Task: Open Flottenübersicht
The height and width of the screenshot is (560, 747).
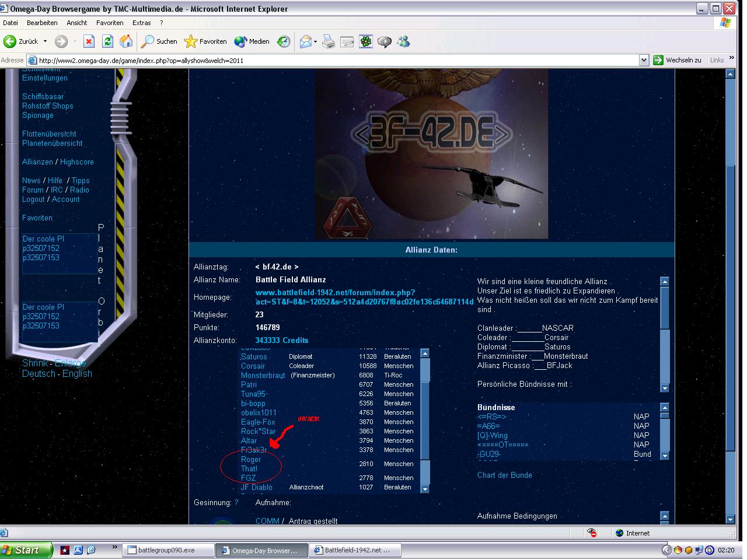Action: (x=49, y=134)
